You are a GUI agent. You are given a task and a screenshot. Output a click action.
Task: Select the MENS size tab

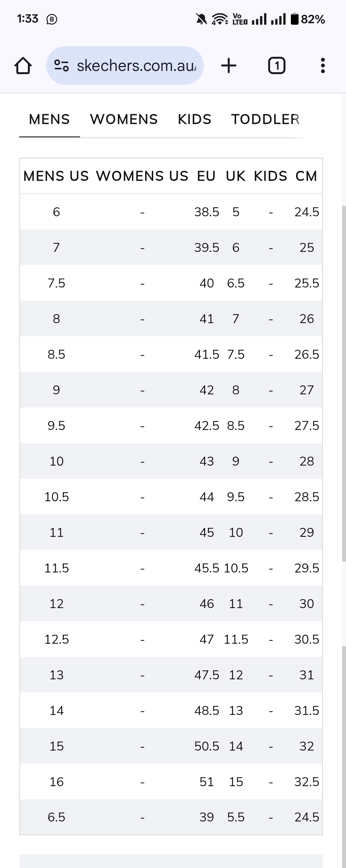49,119
